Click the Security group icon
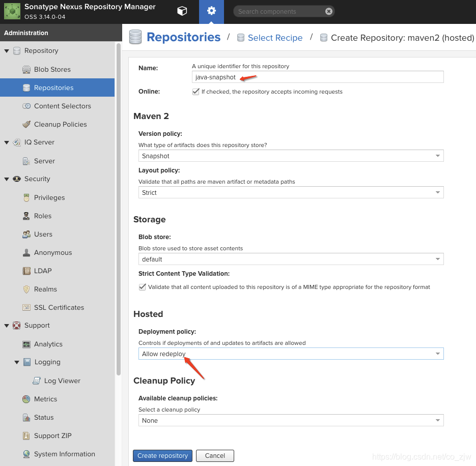 coord(17,179)
